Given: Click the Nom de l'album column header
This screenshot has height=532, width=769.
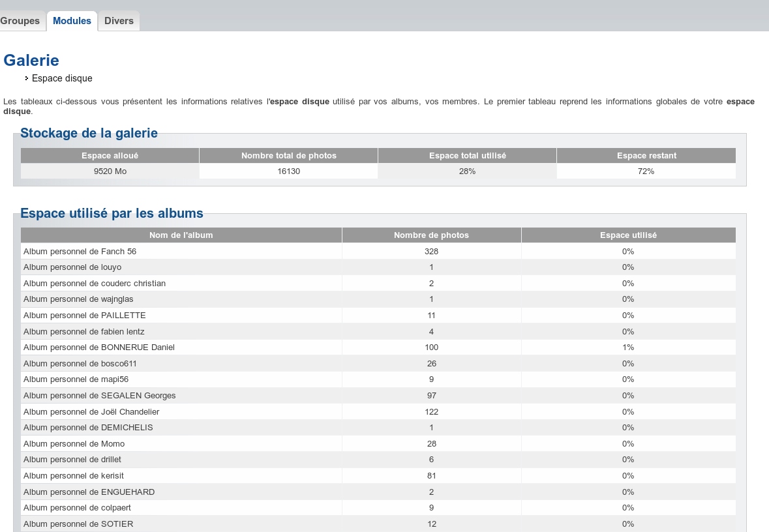Looking at the screenshot, I should pyautogui.click(x=181, y=235).
